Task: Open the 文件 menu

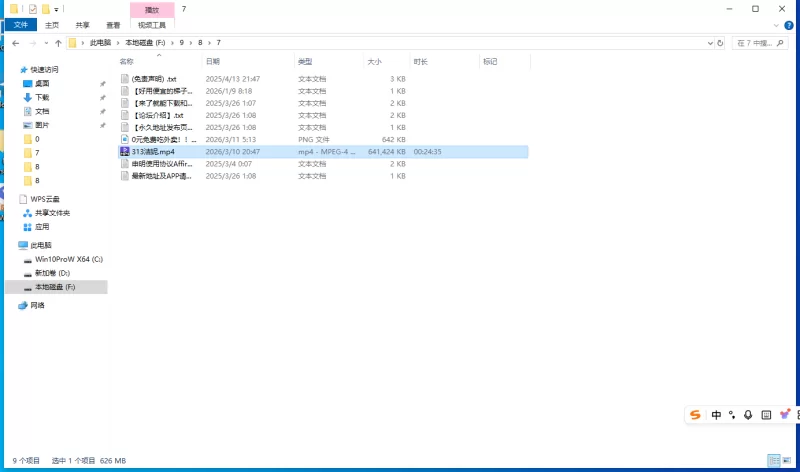Action: (21, 25)
